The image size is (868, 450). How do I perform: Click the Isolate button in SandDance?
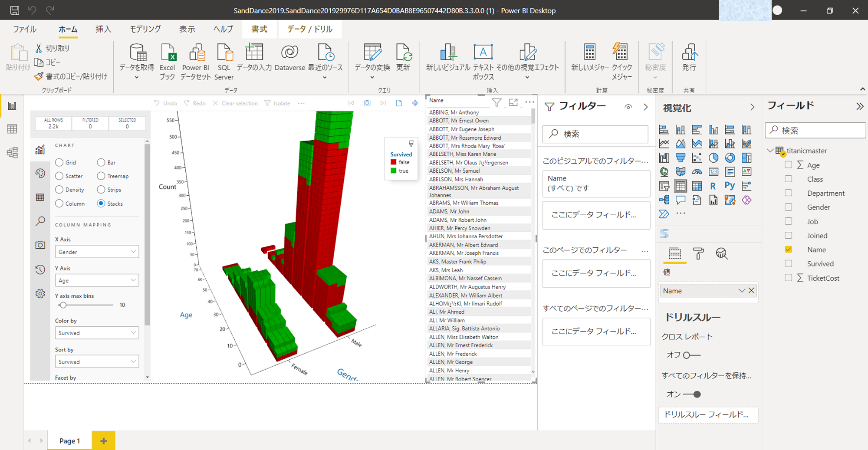[x=277, y=103]
